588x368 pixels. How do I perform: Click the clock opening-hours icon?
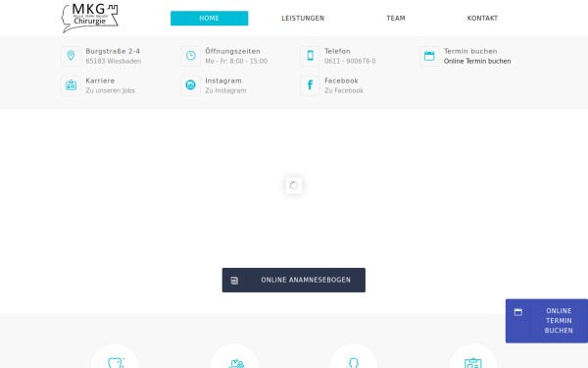coord(190,56)
